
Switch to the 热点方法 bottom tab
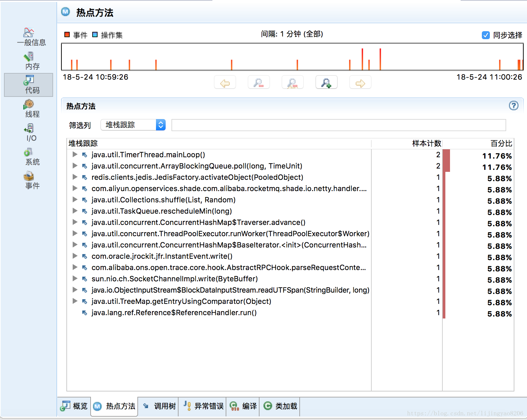(114, 406)
